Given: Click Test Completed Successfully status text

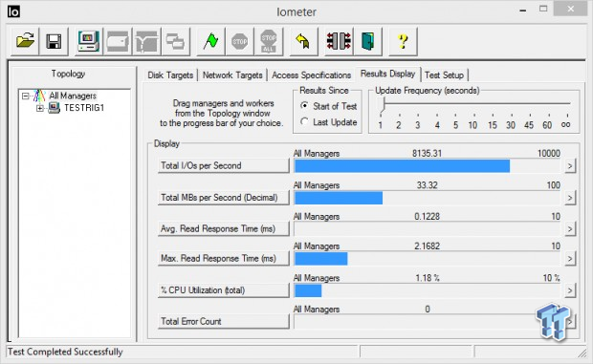Looking at the screenshot, I should [65, 352].
